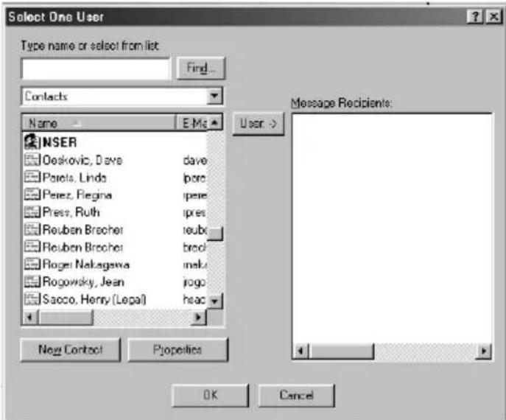The image size is (506, 420).
Task: Click the contact list vertical scroll thumb
Action: (214, 234)
